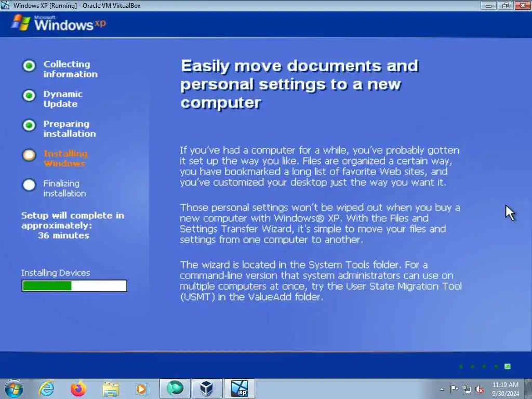Click the "Dynamic Update" step label
The image size is (532, 399).
(x=63, y=99)
